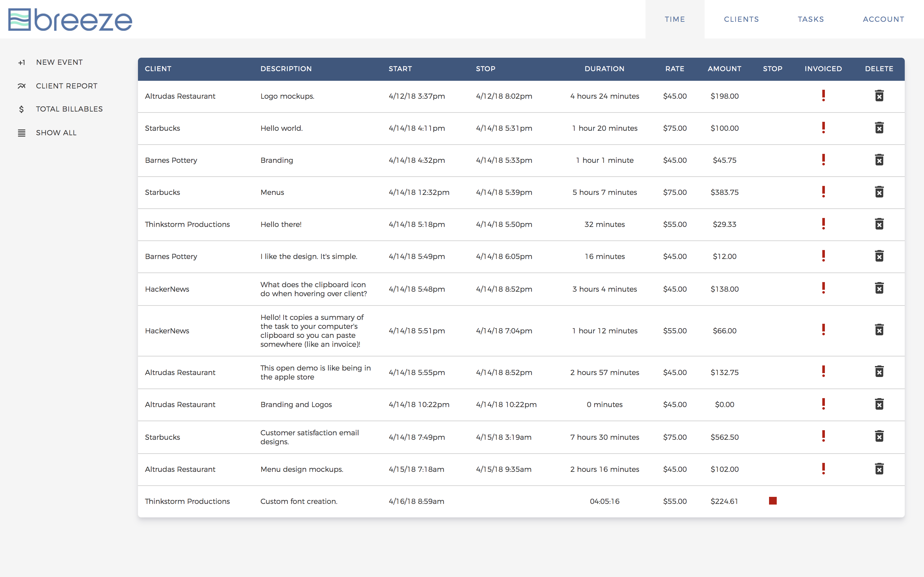
Task: Stop the running Custom font creation timer
Action: pos(773,501)
